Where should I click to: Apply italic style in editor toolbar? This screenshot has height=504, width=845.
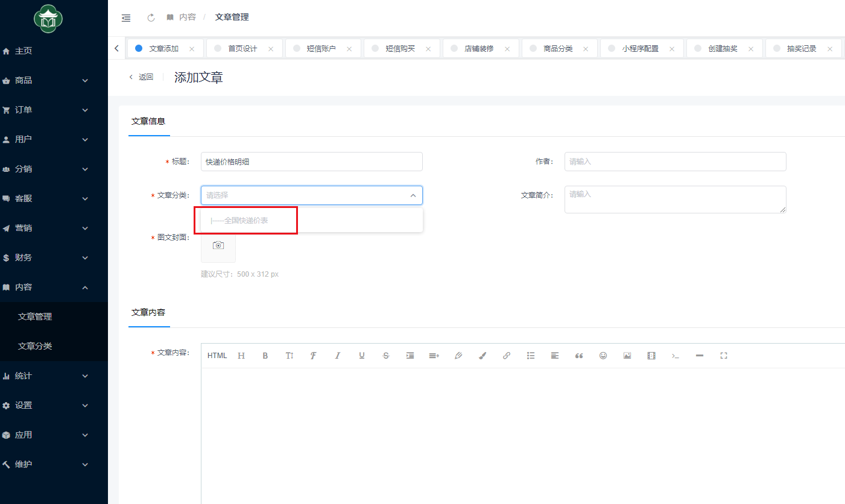[338, 356]
